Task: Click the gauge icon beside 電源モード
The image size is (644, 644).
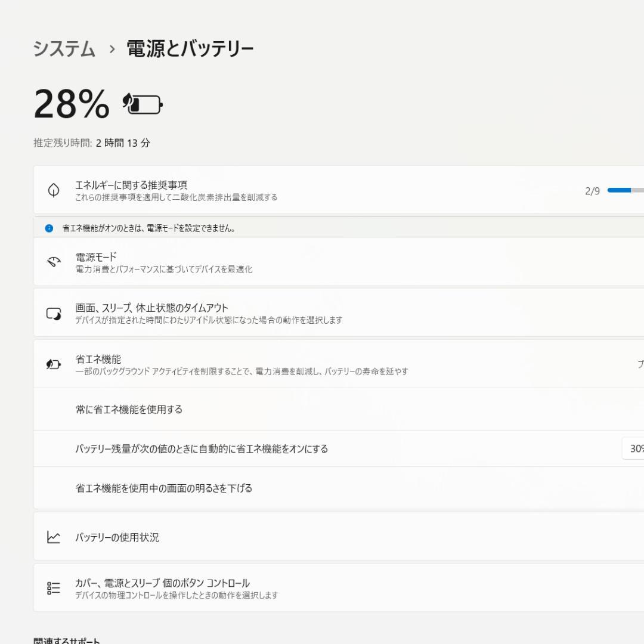Action: pyautogui.click(x=53, y=262)
